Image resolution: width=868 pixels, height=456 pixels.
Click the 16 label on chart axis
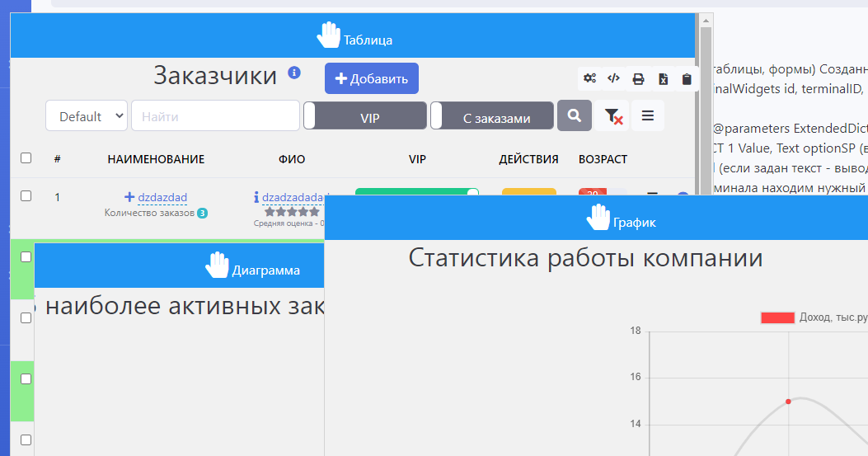[635, 377]
